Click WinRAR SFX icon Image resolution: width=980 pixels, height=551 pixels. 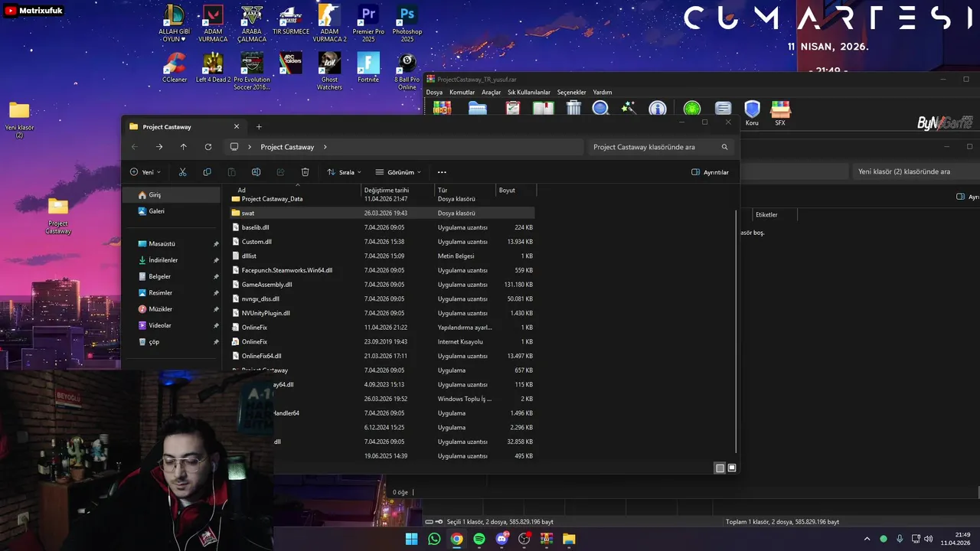(780, 112)
